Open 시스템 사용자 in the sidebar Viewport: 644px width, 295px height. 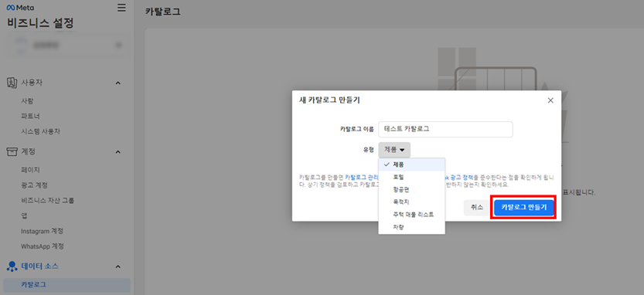tap(41, 131)
